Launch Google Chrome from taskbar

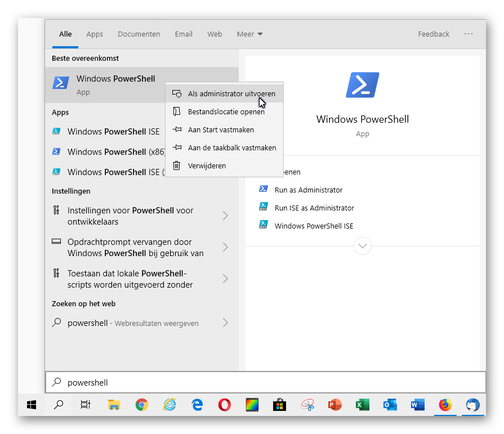[141, 405]
